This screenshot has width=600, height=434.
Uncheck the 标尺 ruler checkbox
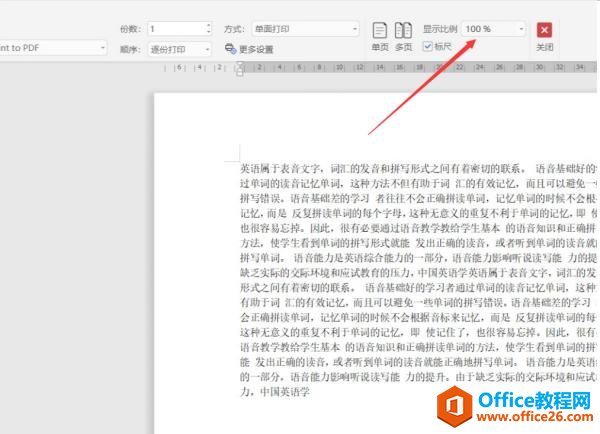(x=428, y=46)
